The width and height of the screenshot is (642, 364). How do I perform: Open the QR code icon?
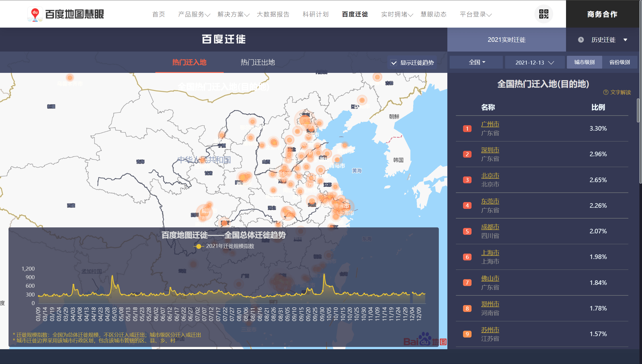click(x=544, y=14)
